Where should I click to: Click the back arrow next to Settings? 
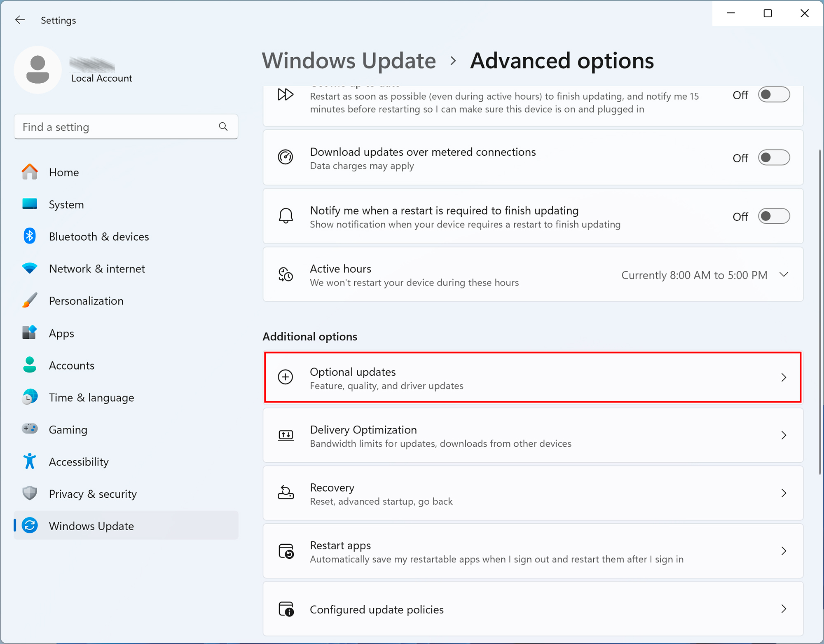tap(20, 20)
